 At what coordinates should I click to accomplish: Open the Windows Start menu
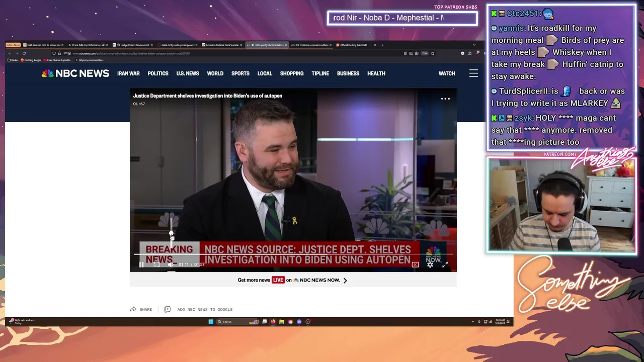[211, 322]
